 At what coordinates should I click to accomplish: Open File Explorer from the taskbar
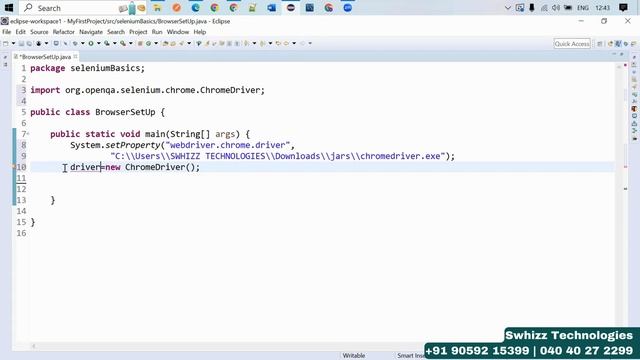click(x=157, y=8)
